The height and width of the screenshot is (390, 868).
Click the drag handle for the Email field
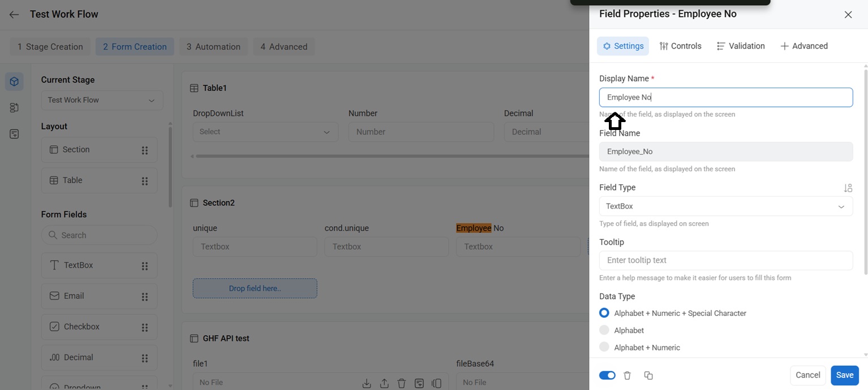[144, 297]
